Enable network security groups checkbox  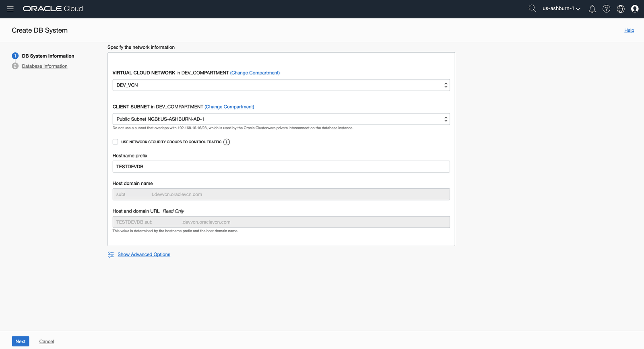click(x=116, y=142)
